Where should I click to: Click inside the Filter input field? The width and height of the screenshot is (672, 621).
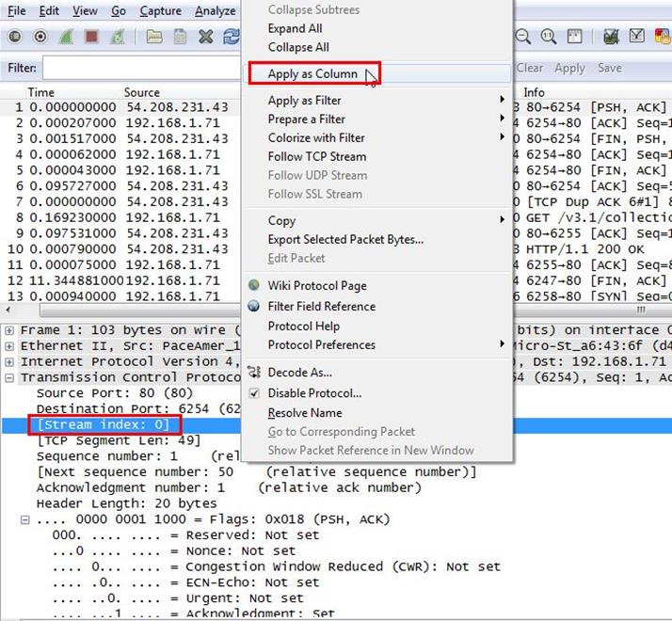pyautogui.click(x=141, y=69)
